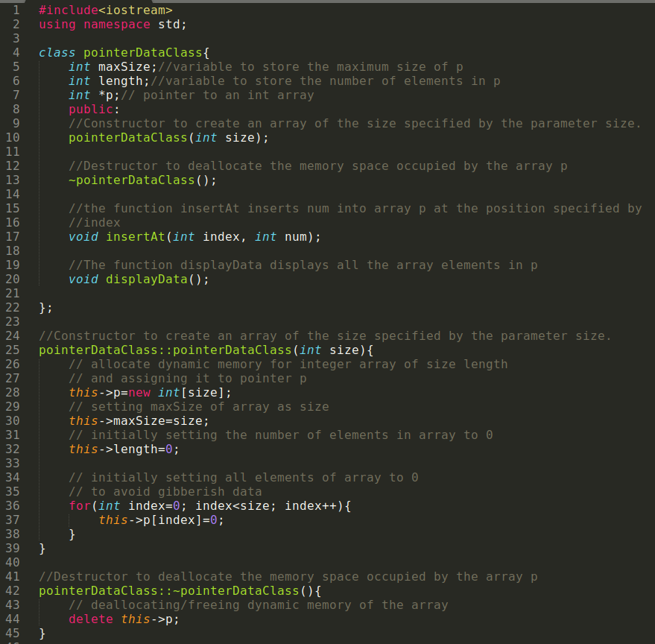The width and height of the screenshot is (655, 644).
Task: Click comment 'setting maxSize of array as size'
Action: tap(199, 407)
